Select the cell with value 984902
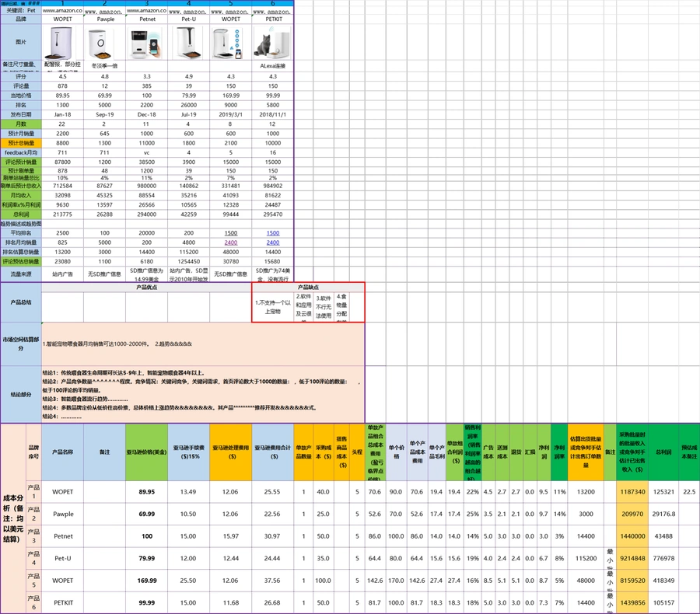700x614 pixels. click(x=273, y=186)
